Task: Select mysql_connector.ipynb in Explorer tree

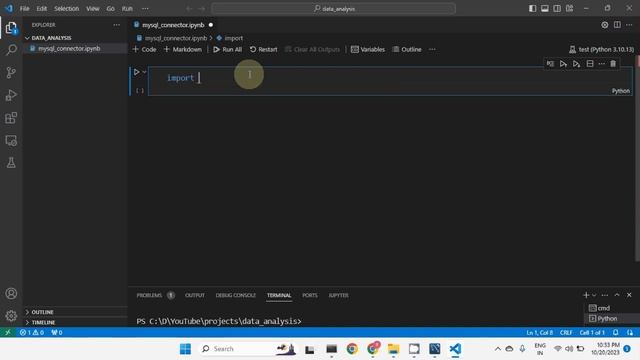Action: tap(75, 49)
